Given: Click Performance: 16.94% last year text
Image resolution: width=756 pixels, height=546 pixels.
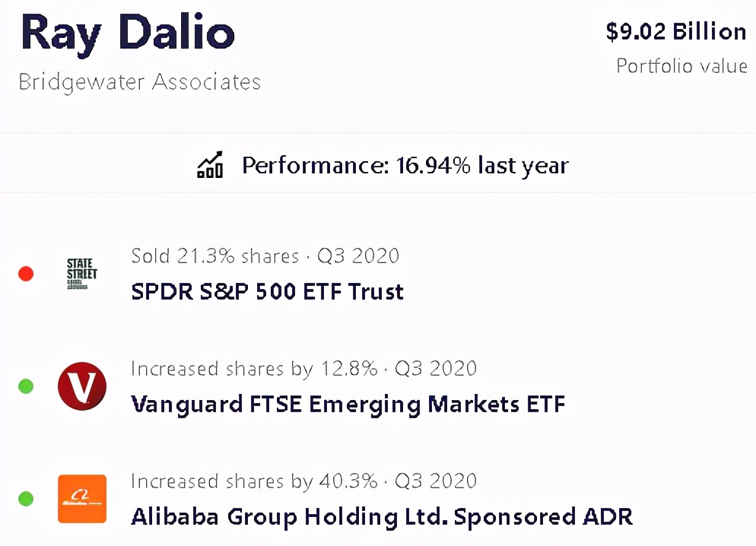Looking at the screenshot, I should pyautogui.click(x=405, y=165).
